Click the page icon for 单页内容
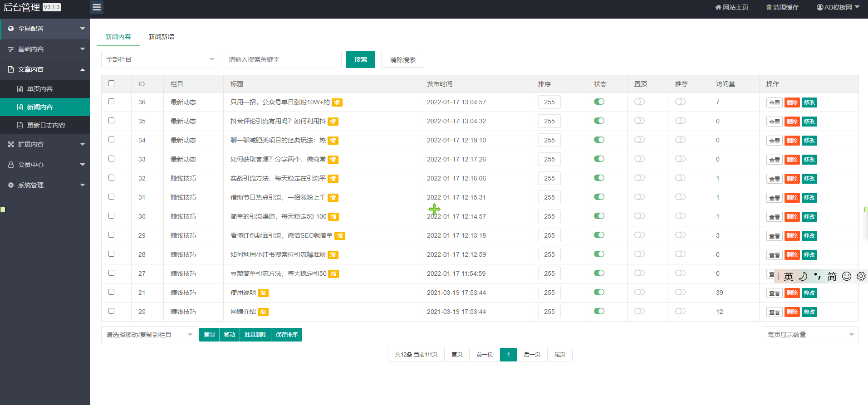This screenshot has height=405, width=868. (20, 89)
